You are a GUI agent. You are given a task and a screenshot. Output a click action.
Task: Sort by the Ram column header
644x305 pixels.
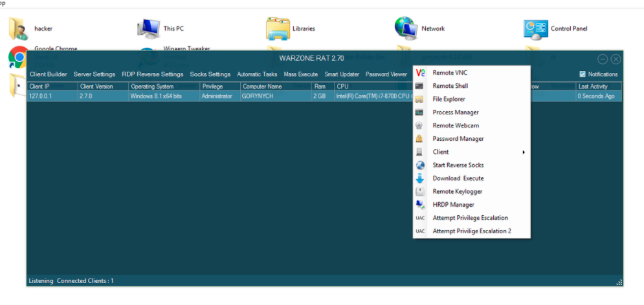[323, 87]
